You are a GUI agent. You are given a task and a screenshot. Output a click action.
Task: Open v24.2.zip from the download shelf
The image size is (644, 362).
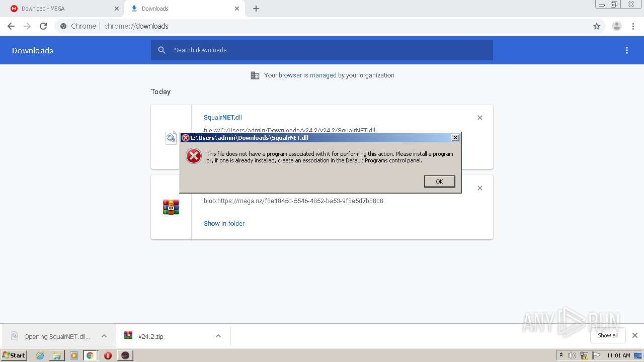tap(151, 336)
